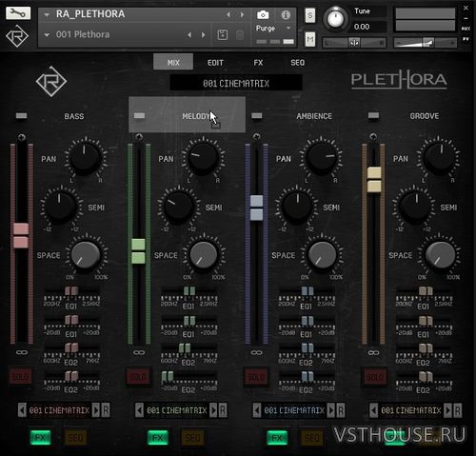Viewport: 476px width, 456px height.
Task: Enable the MELODY channel green FX button
Action: (x=158, y=438)
